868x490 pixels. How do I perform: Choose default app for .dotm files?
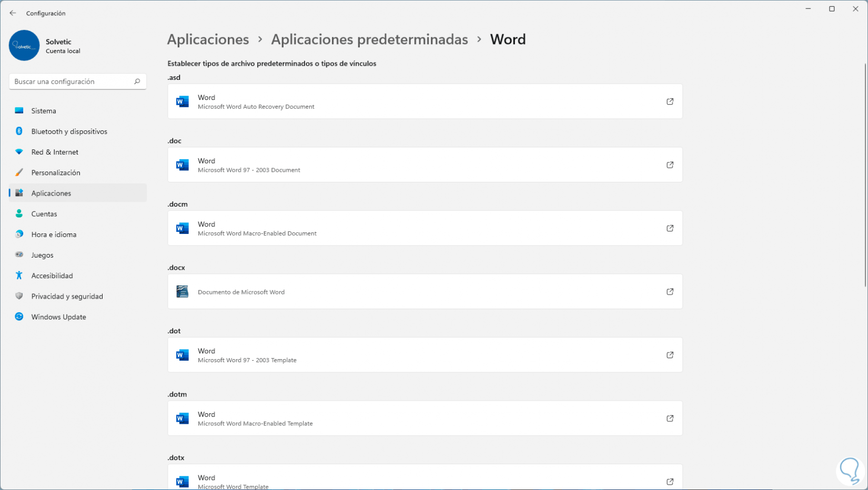tap(425, 418)
